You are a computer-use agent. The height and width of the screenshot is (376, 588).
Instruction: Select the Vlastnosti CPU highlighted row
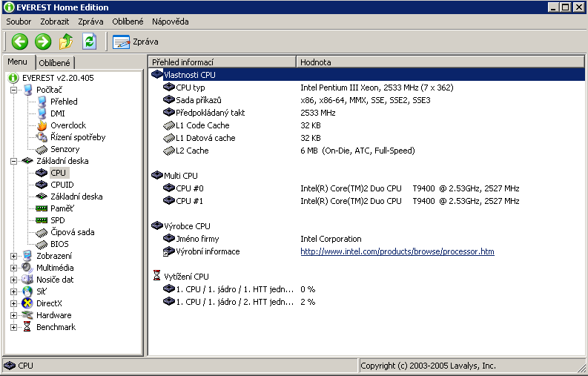click(x=367, y=75)
